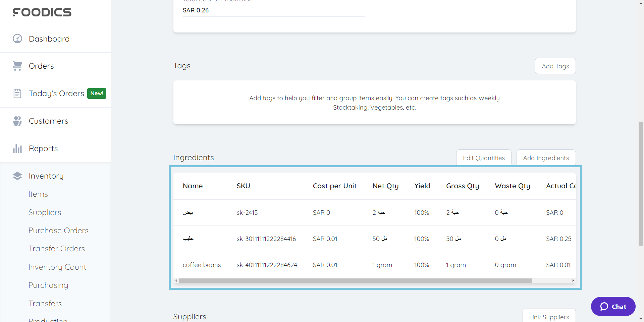Click SKU sk-2415
The height and width of the screenshot is (322, 644).
[247, 213]
